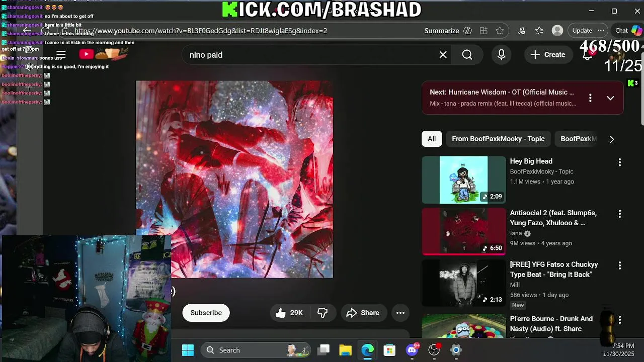Screen dimensions: 644x362
Task: Open Task View on the taskbar
Action: 324,350
